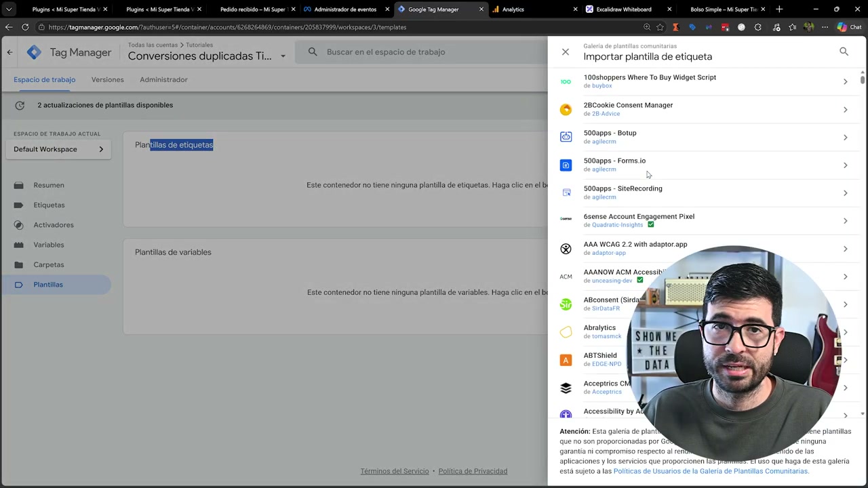Viewport: 868px width, 488px height.
Task: Reload the page in the browser
Action: (25, 27)
